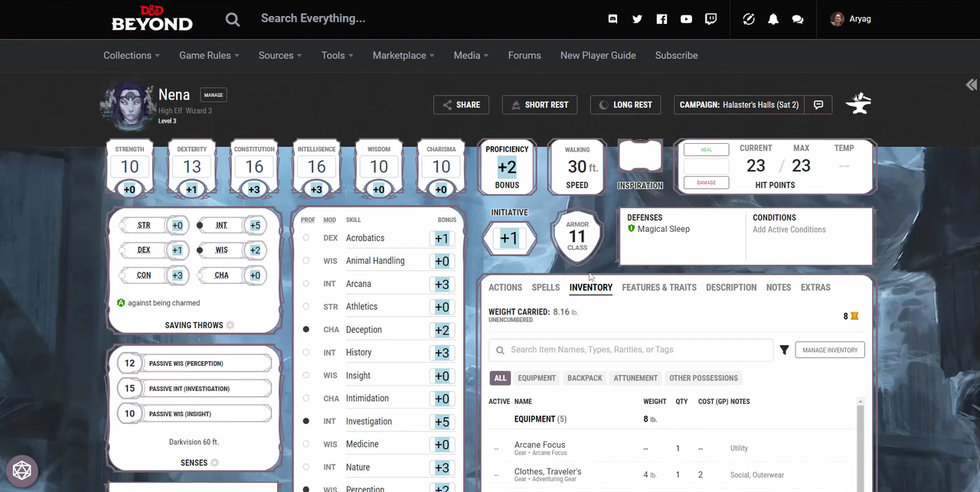The height and width of the screenshot is (492, 980).
Task: Open Manage Inventory
Action: pyautogui.click(x=830, y=350)
